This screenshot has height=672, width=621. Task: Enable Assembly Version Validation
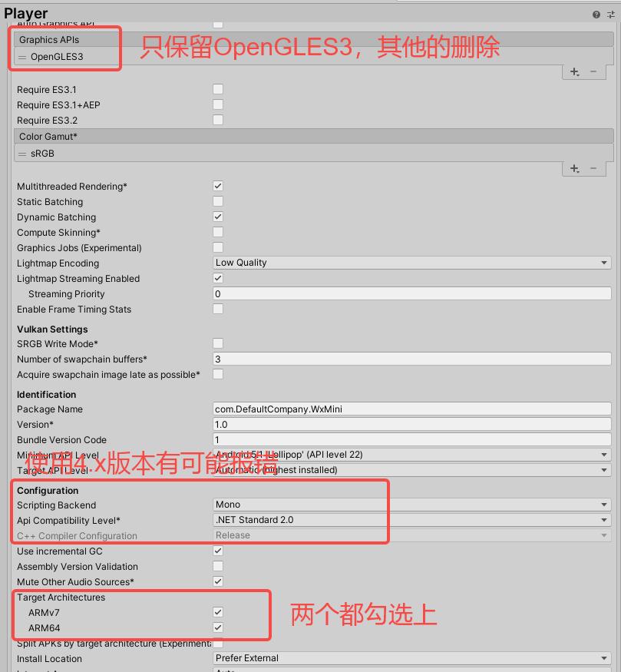218,567
